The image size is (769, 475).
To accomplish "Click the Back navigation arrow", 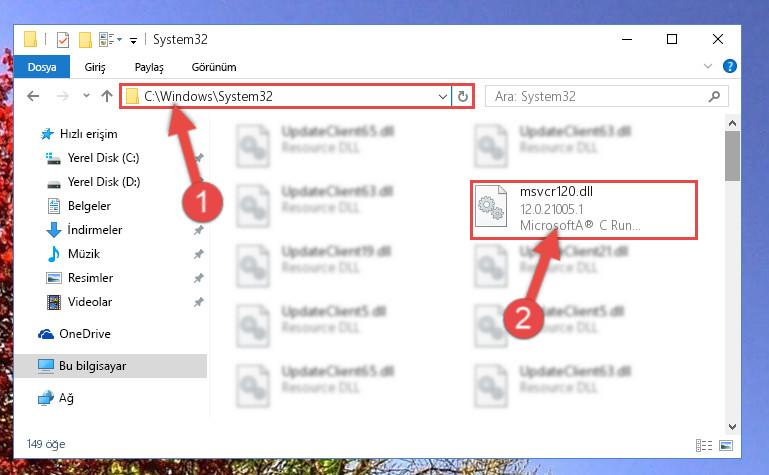I will (33, 96).
